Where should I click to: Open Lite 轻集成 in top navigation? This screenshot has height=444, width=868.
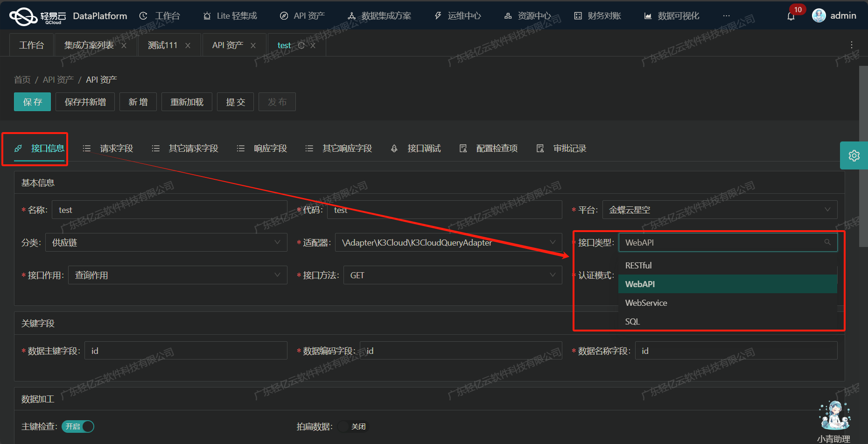click(x=230, y=16)
